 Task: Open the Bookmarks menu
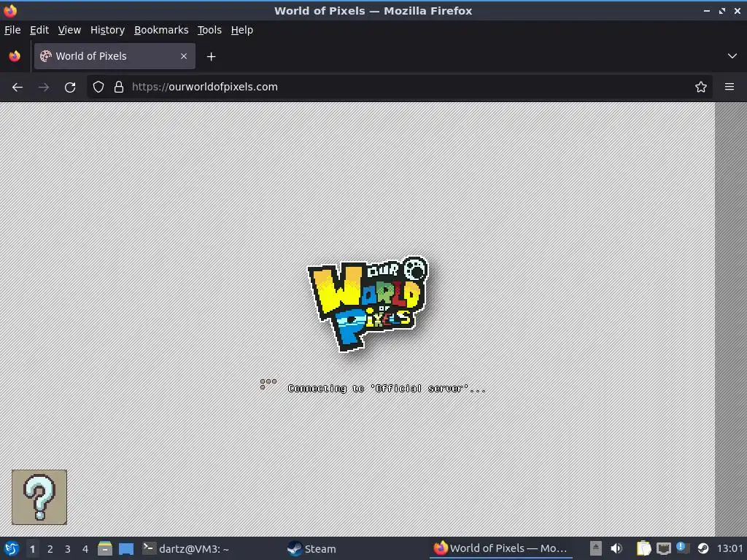[x=161, y=30]
